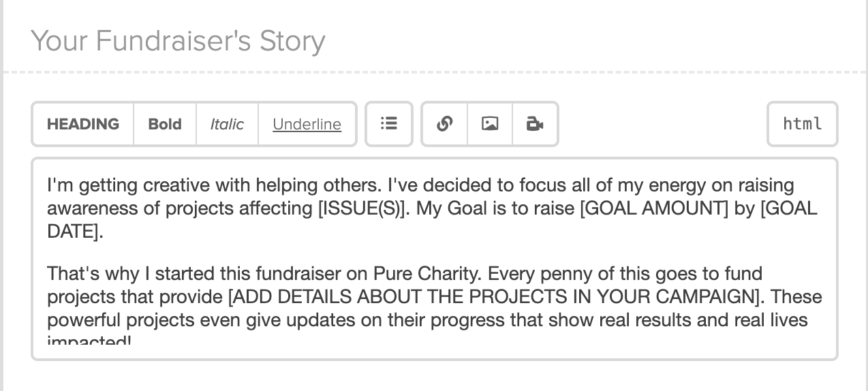This screenshot has width=868, height=391.
Task: Click the insert video camera icon
Action: (x=535, y=124)
